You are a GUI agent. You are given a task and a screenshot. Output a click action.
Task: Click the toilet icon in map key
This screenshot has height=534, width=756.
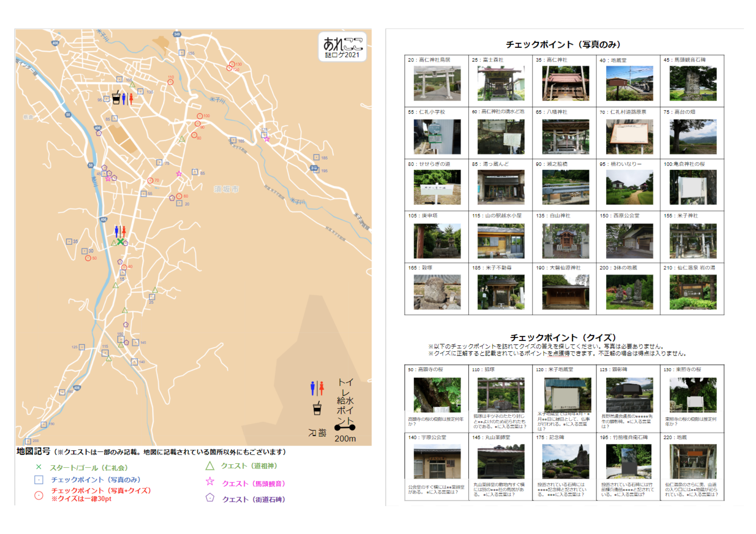coord(317,388)
